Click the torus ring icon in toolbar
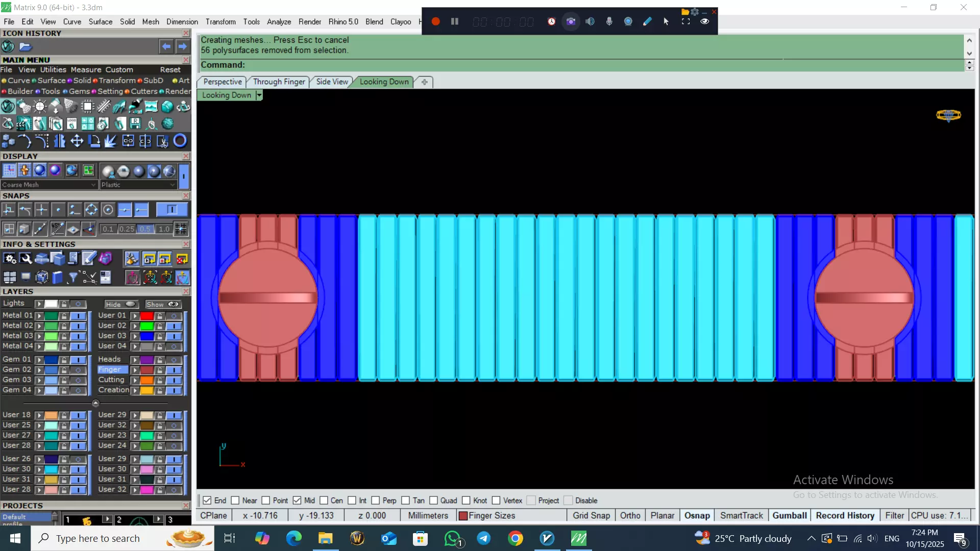 pyautogui.click(x=180, y=141)
